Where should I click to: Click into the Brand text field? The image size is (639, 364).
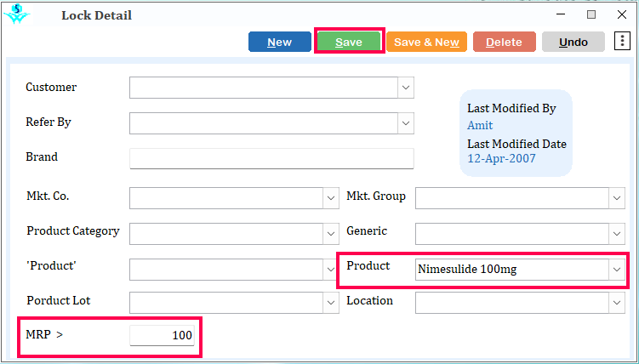click(x=271, y=158)
